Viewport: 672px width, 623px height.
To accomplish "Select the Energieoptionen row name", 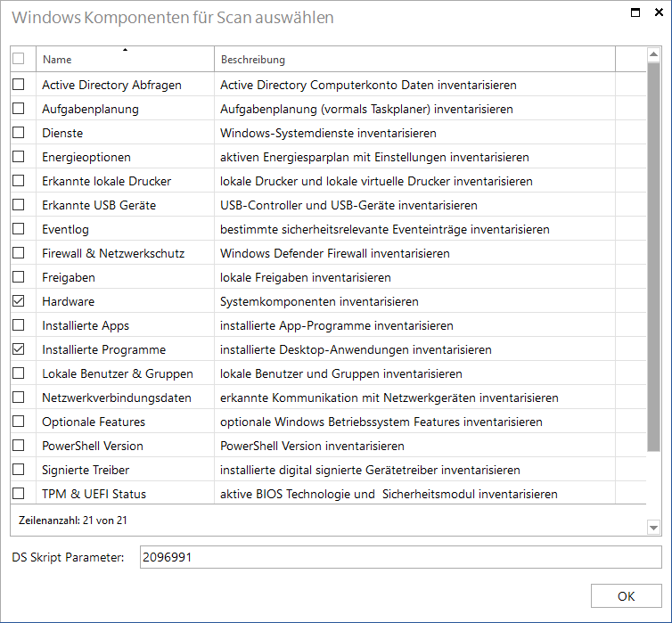I will (86, 157).
